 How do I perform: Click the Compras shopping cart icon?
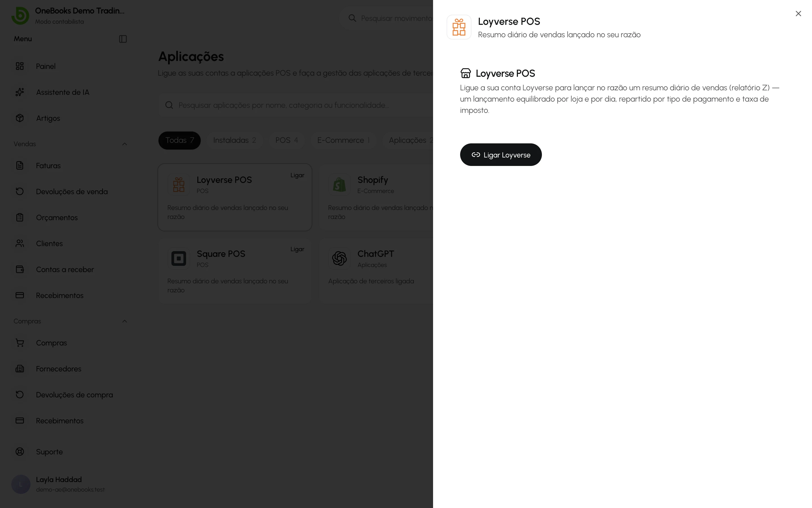pyautogui.click(x=20, y=342)
